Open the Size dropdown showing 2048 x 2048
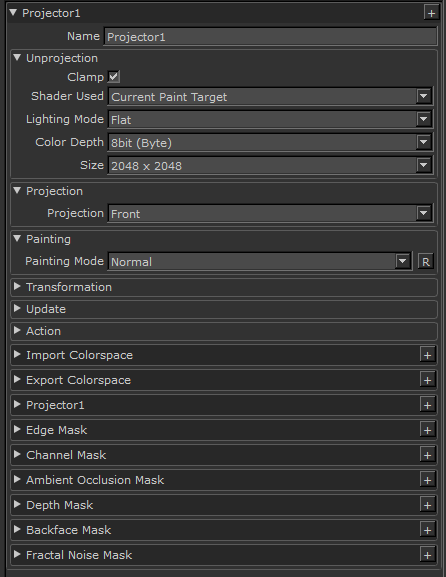The image size is (446, 577). (x=270, y=166)
